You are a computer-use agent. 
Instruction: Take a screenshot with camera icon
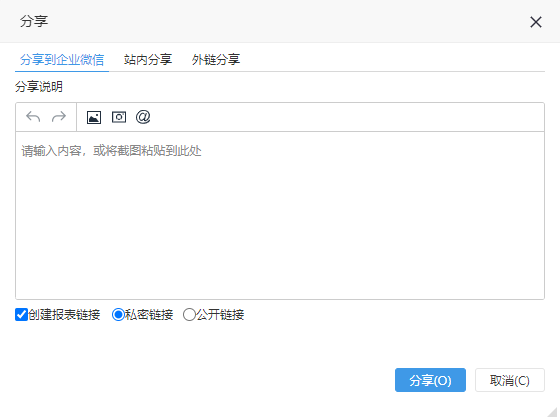coord(119,117)
